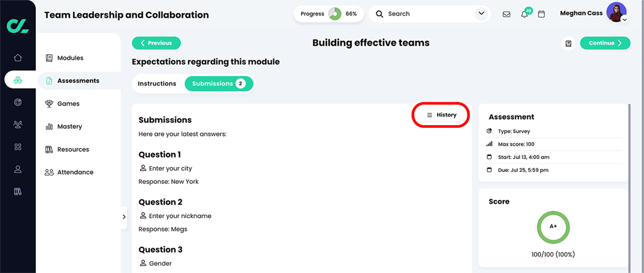644x273 pixels.
Task: Open Meghan Cass profile menu arrow
Action: pos(624,20)
